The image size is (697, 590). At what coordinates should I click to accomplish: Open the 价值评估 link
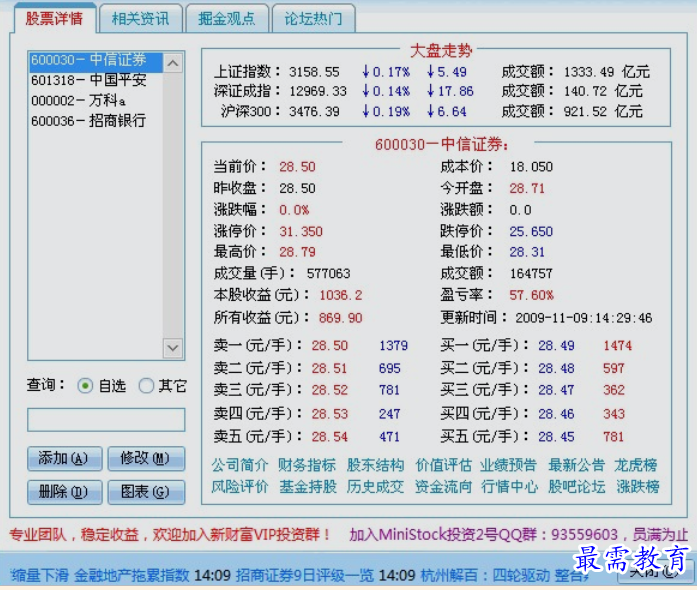pos(443,465)
